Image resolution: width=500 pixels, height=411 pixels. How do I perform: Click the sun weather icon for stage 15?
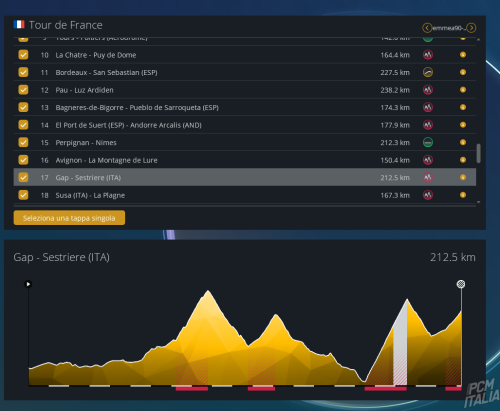click(463, 142)
